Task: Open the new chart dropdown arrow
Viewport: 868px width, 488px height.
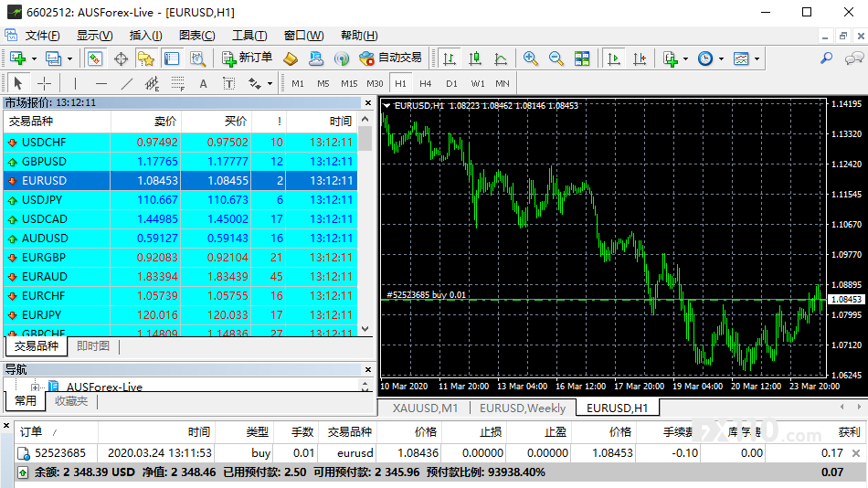Action: (34, 58)
